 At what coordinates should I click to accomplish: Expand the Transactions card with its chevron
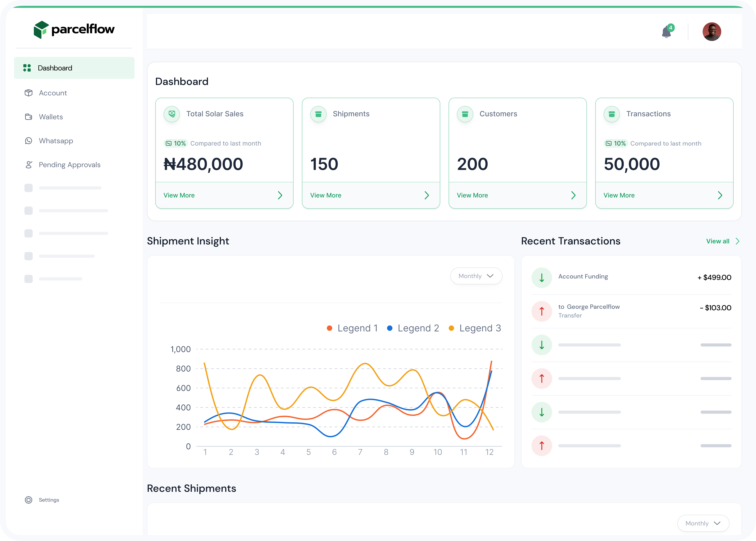[720, 195]
